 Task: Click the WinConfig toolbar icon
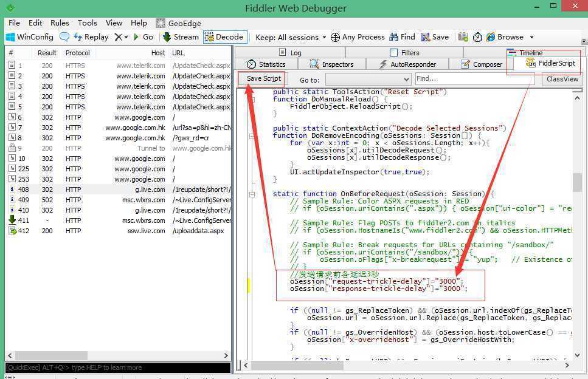[10, 37]
